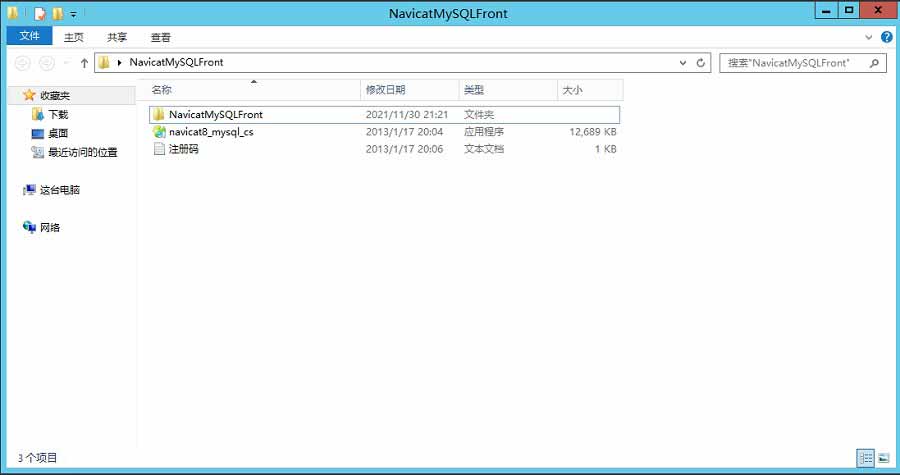Image resolution: width=900 pixels, height=475 pixels.
Task: Click the 下载 folder icon
Action: coord(38,114)
